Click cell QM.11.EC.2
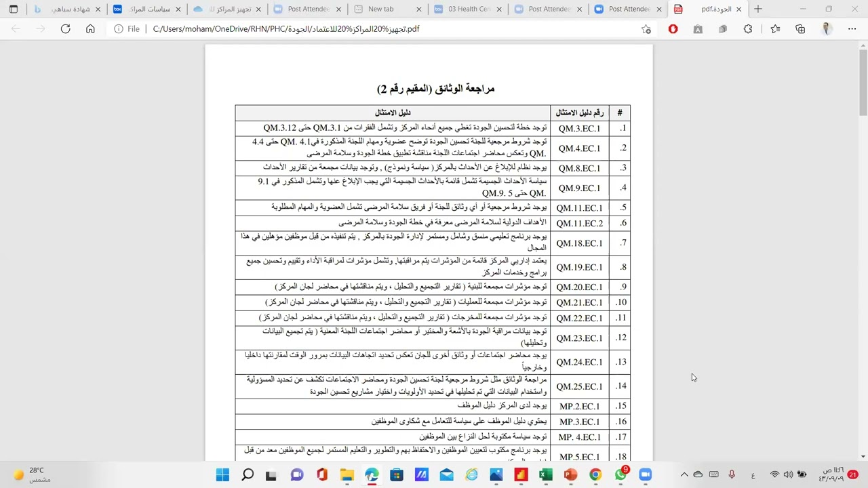Image resolution: width=868 pixels, height=488 pixels. [579, 223]
